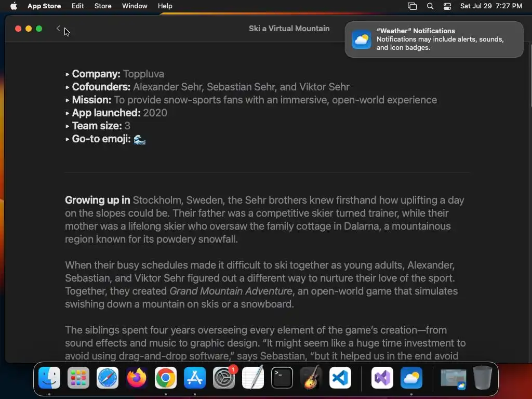532x399 pixels.
Task: Click the 'Mission:' label
Action: pos(91,100)
